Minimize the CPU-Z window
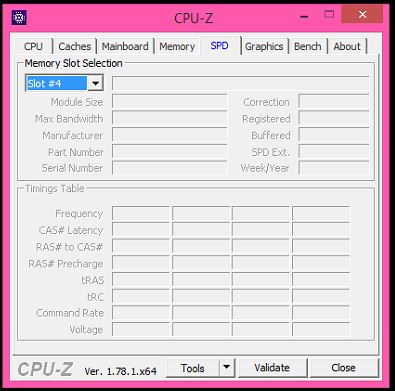This screenshot has height=391, width=395. (x=304, y=16)
